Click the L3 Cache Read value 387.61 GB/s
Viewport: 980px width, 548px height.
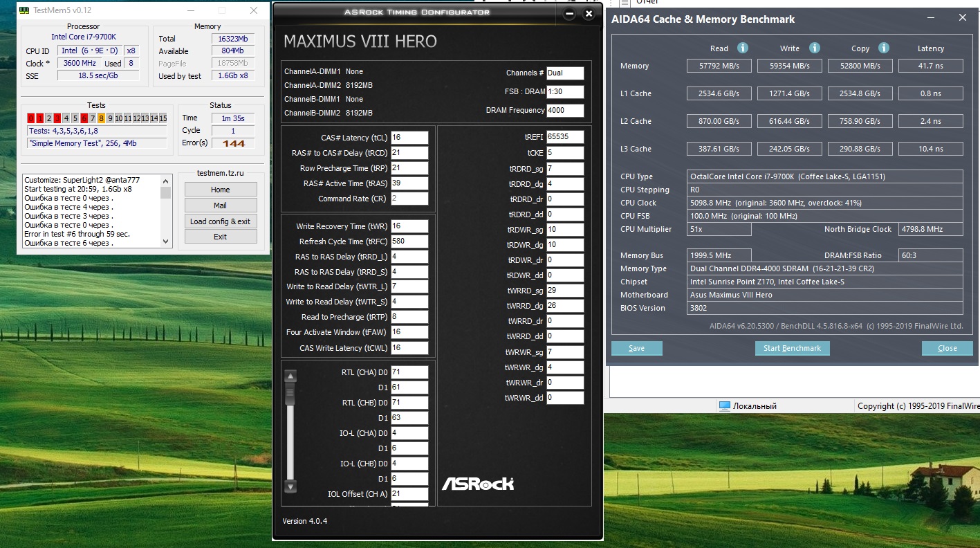(719, 149)
